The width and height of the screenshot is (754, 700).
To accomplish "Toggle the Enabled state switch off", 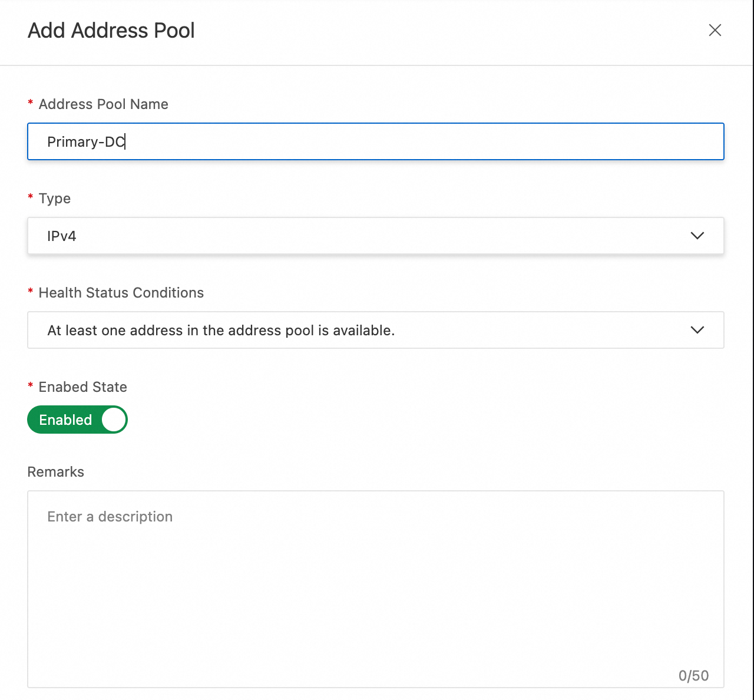I will (77, 420).
